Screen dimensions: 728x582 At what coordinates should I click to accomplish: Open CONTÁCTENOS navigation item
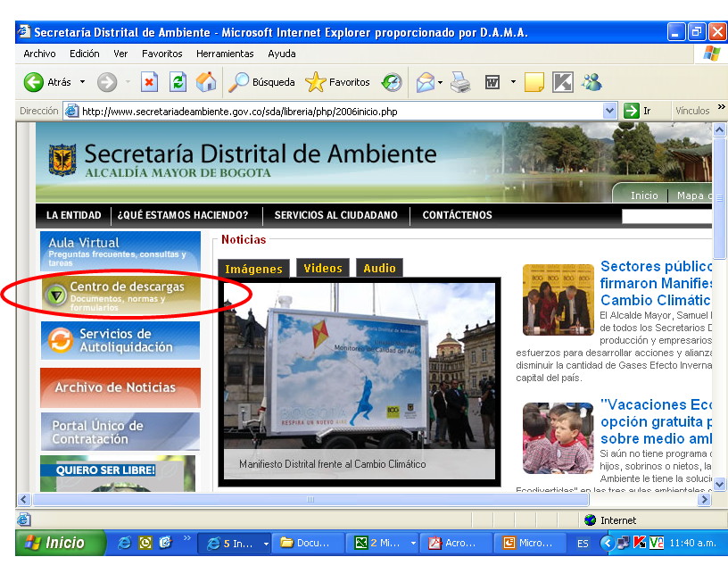[x=458, y=215]
